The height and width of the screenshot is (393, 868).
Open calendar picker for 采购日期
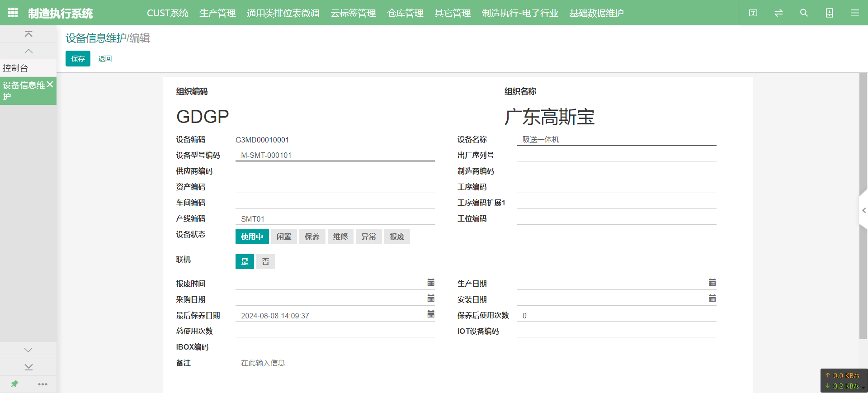coord(431,298)
